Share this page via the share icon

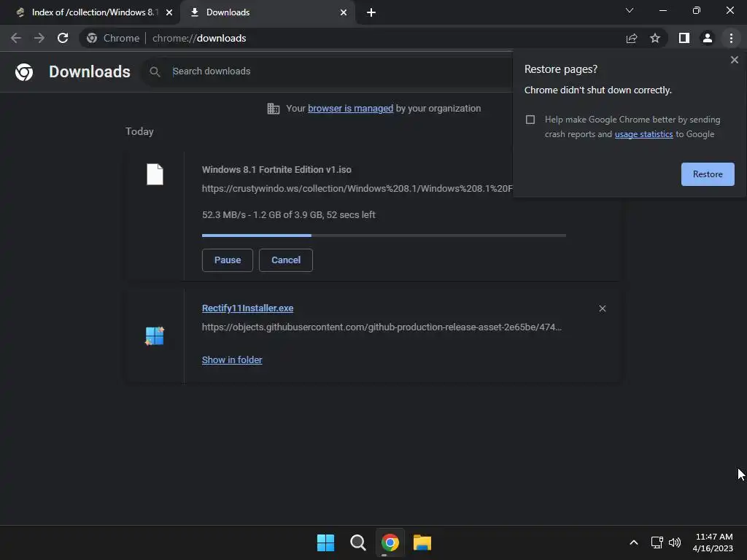[x=632, y=38]
